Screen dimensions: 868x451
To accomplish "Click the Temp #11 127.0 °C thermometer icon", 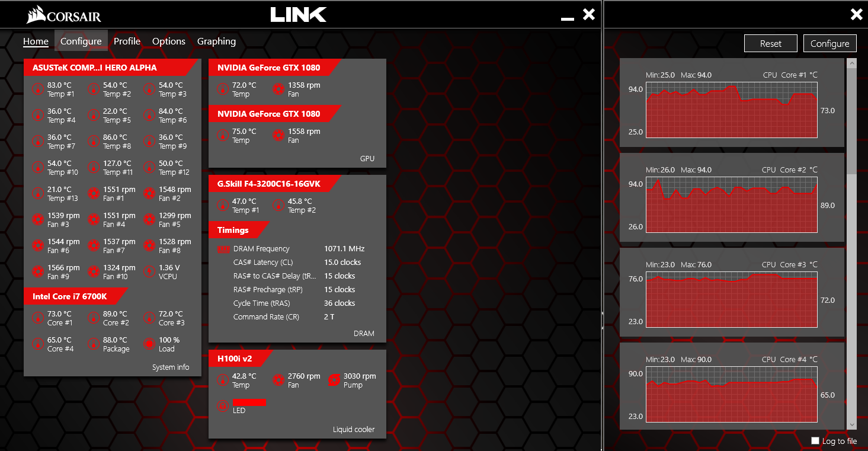I will (94, 168).
